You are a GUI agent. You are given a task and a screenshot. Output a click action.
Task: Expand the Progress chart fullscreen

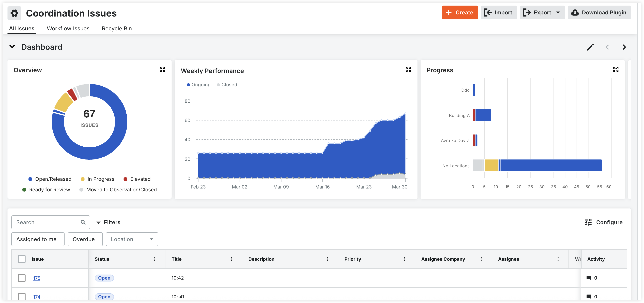616,70
